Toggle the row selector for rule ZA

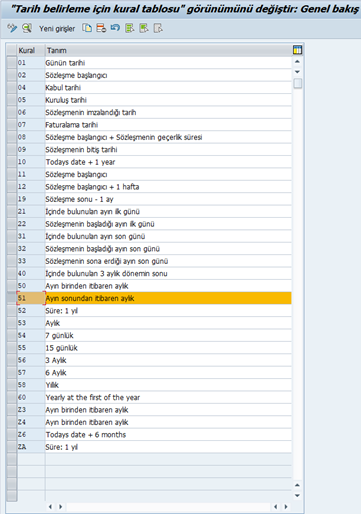(12, 447)
